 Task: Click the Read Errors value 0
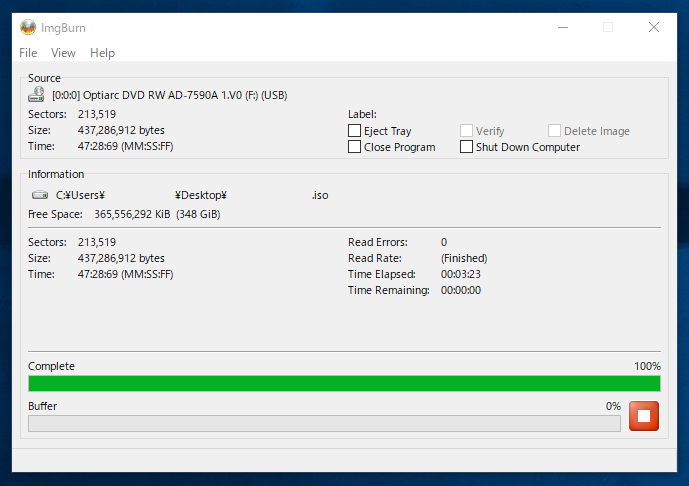coord(444,242)
